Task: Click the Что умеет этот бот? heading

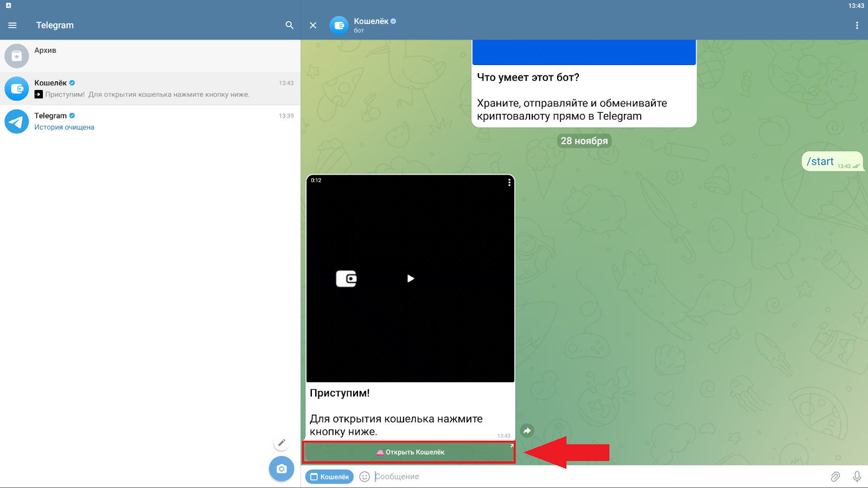Action: pyautogui.click(x=528, y=78)
